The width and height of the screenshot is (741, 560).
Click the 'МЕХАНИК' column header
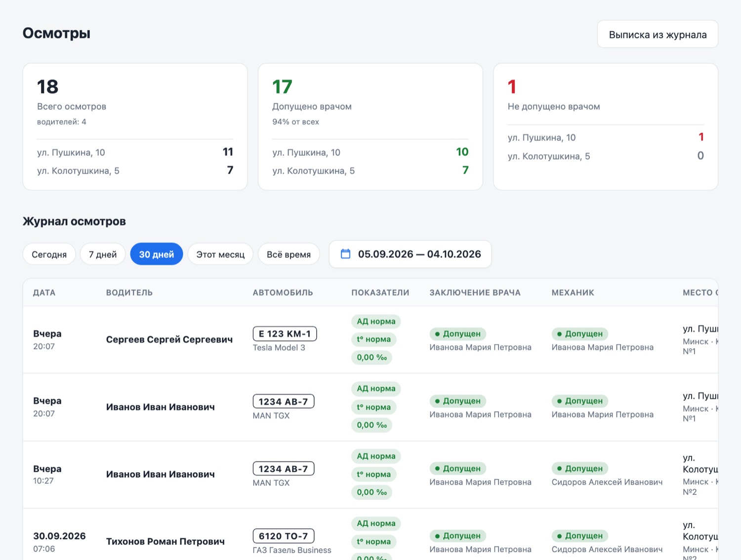pyautogui.click(x=573, y=292)
